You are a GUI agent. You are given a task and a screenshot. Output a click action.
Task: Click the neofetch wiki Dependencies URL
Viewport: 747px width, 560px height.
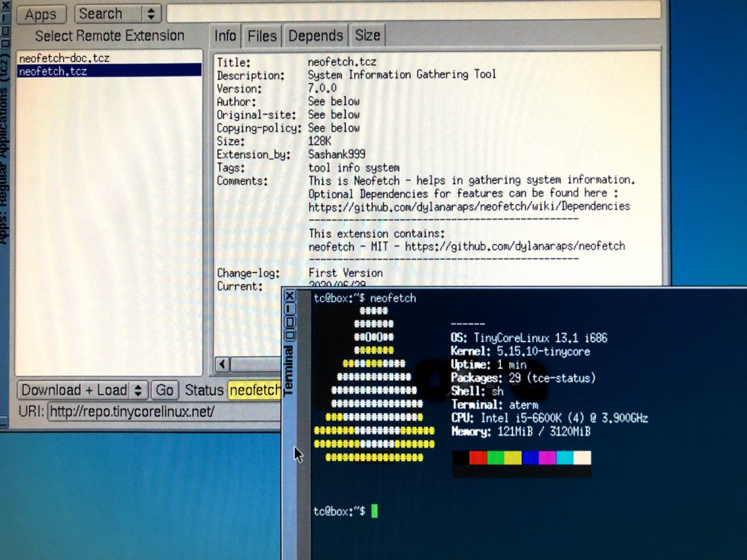coord(469,206)
